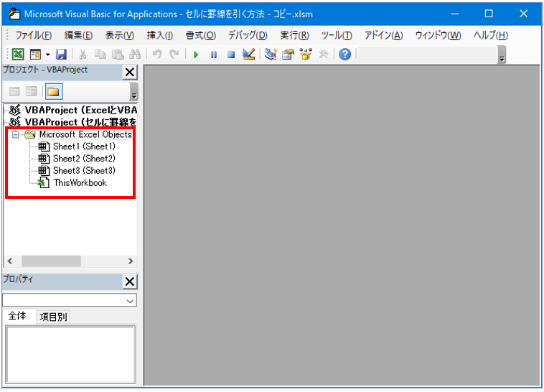
Task: Switch to Microsoft Excel view icon
Action: click(x=18, y=54)
